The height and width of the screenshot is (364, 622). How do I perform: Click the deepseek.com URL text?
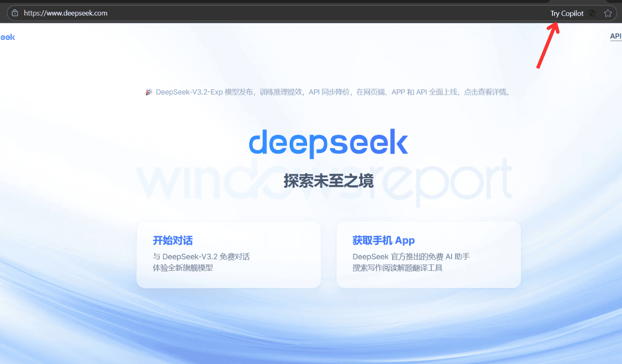(66, 13)
